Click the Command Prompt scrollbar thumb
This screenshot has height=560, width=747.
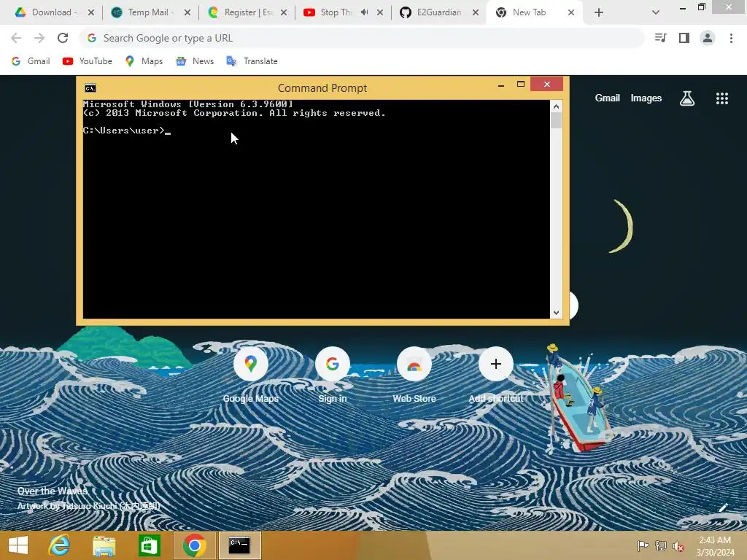click(556, 120)
